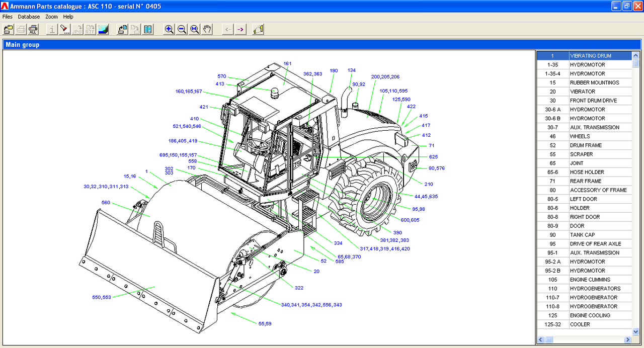Select the SCRAPER row
The width and height of the screenshot is (644, 348).
pos(584,154)
